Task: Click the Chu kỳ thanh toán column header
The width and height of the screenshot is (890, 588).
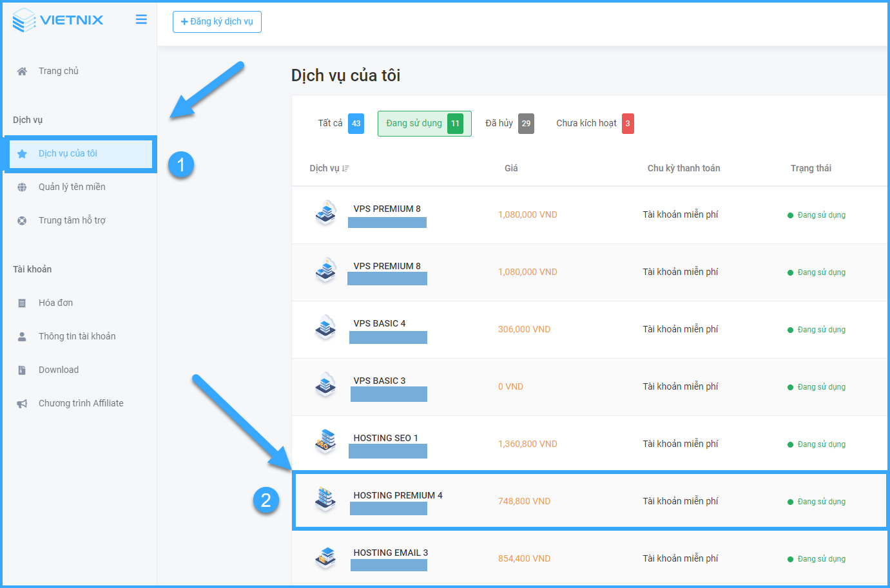Action: pyautogui.click(x=684, y=168)
